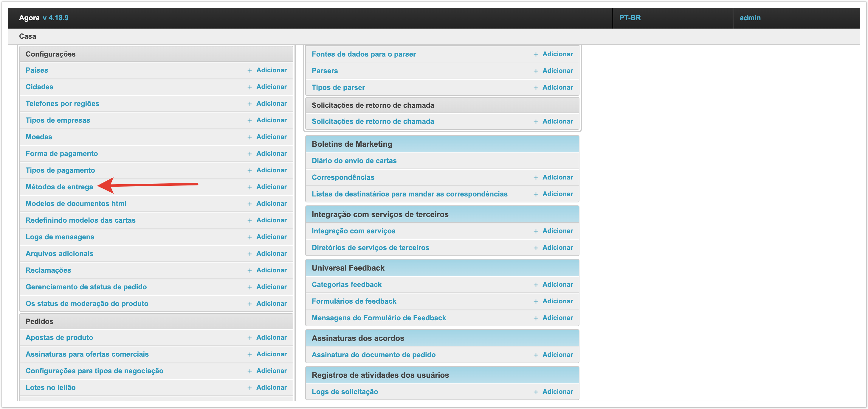Viewport: 868px width, 409px height.
Task: Open Gerenciamento de status de pedido
Action: [x=86, y=287]
